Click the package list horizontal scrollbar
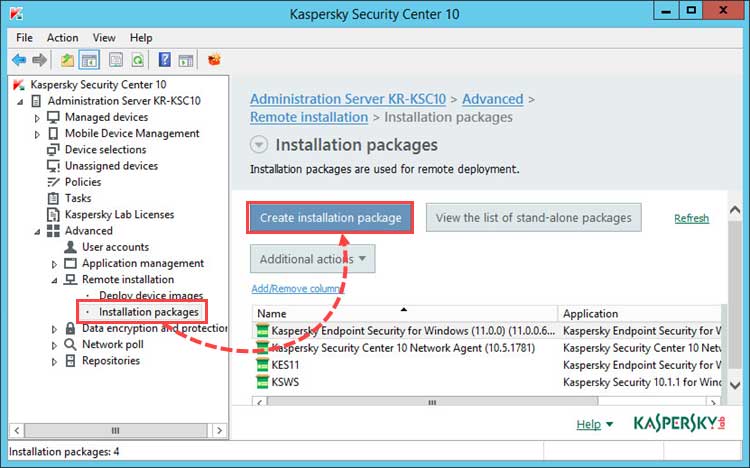This screenshot has width=750, height=468. coord(432,402)
